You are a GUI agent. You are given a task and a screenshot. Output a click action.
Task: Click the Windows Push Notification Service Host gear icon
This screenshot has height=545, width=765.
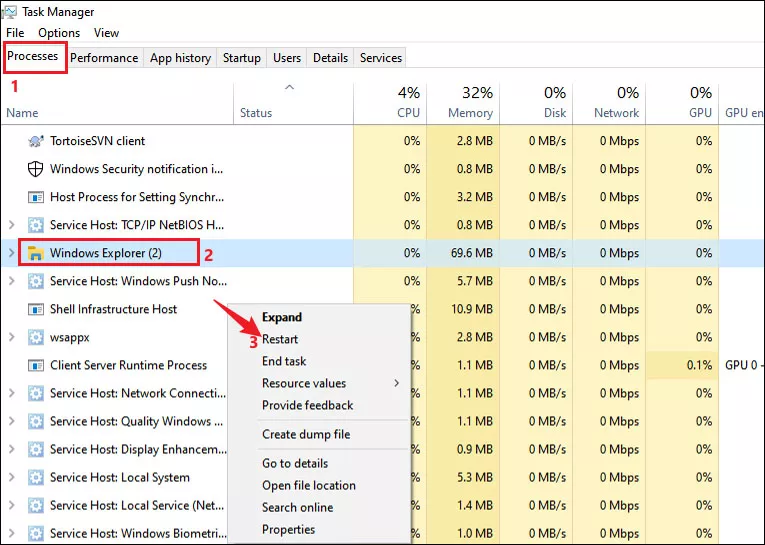(36, 281)
